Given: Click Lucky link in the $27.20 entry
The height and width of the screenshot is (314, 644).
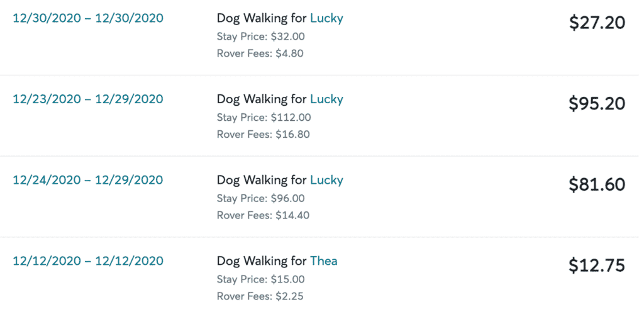Looking at the screenshot, I should point(326,18).
